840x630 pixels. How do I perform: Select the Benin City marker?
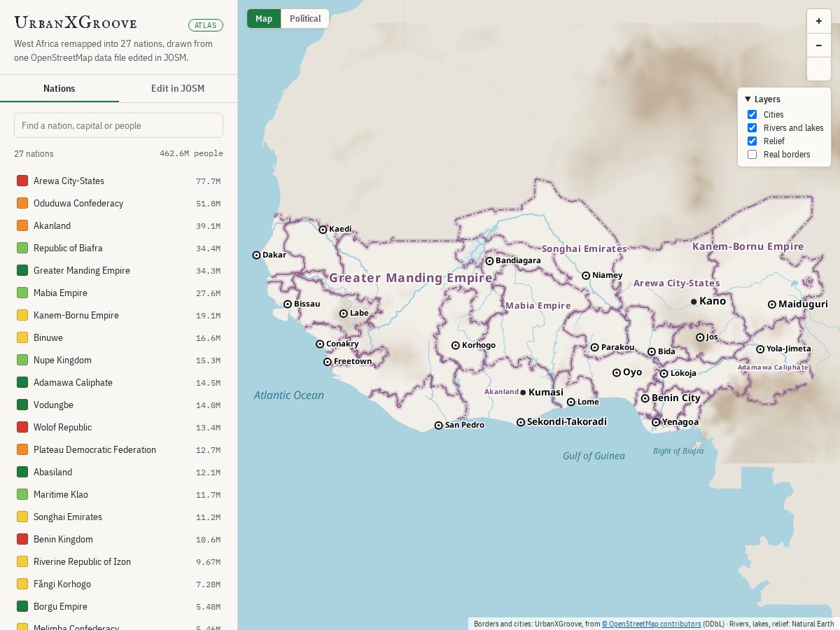click(645, 398)
